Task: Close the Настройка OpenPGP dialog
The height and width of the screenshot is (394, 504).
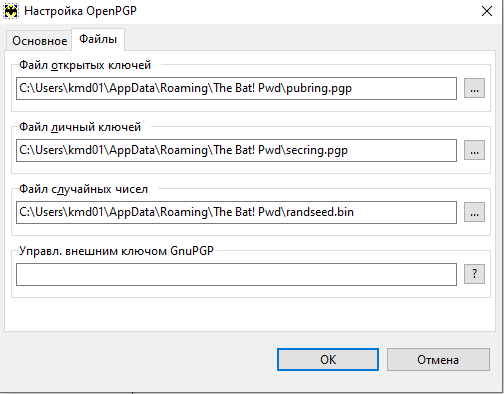Action: (487, 11)
